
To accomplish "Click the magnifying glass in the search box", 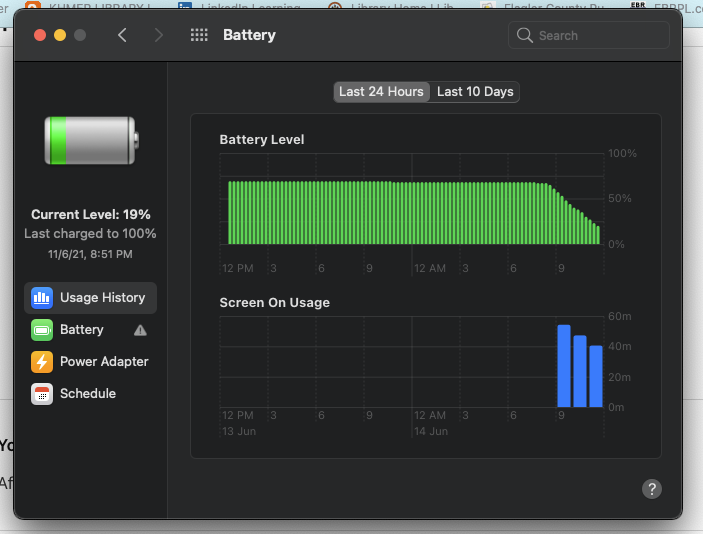I will click(525, 35).
